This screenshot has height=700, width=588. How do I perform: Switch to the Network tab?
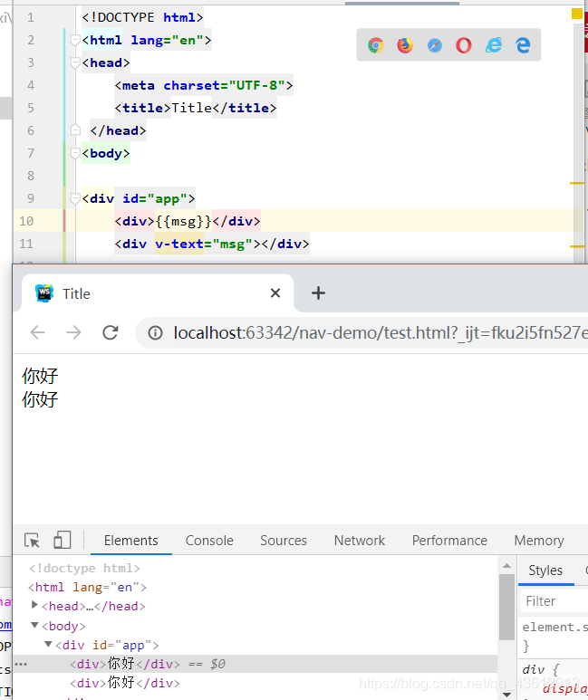tap(360, 541)
